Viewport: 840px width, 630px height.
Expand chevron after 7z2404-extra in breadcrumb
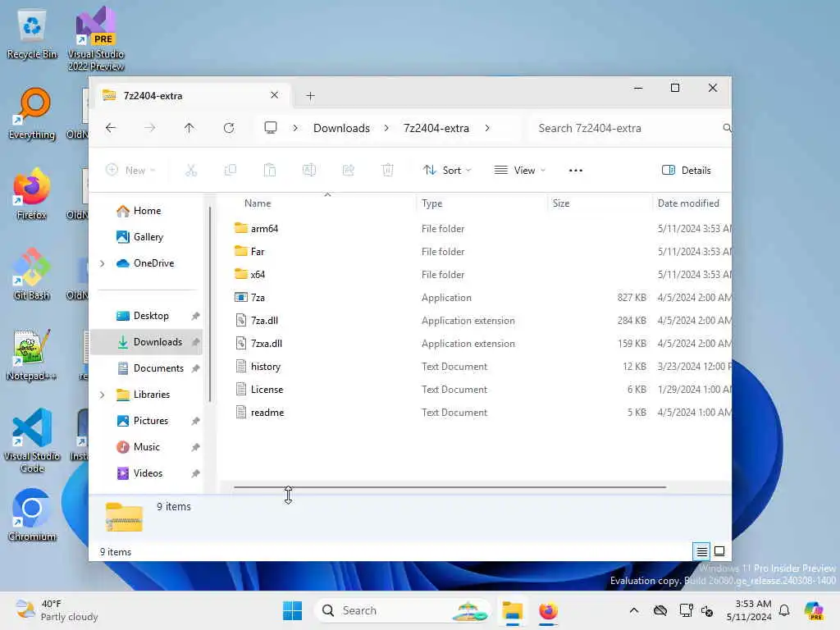pyautogui.click(x=487, y=128)
